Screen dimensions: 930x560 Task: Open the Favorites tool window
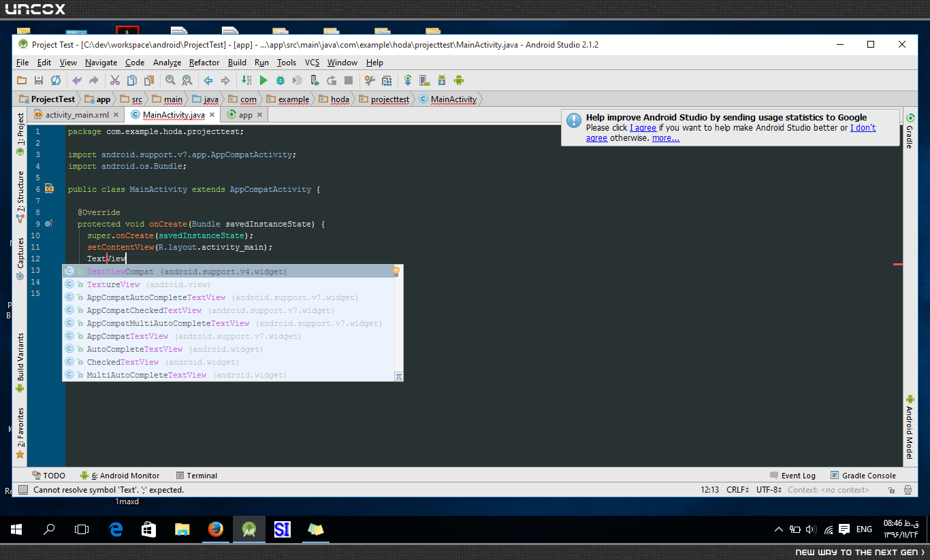[20, 433]
